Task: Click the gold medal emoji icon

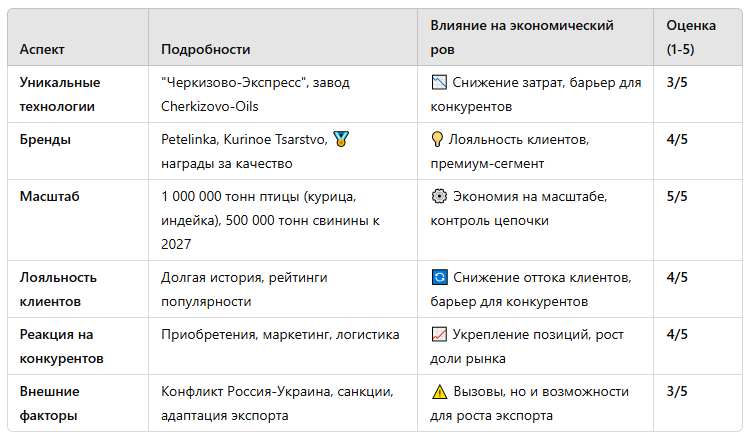Action: 341,139
